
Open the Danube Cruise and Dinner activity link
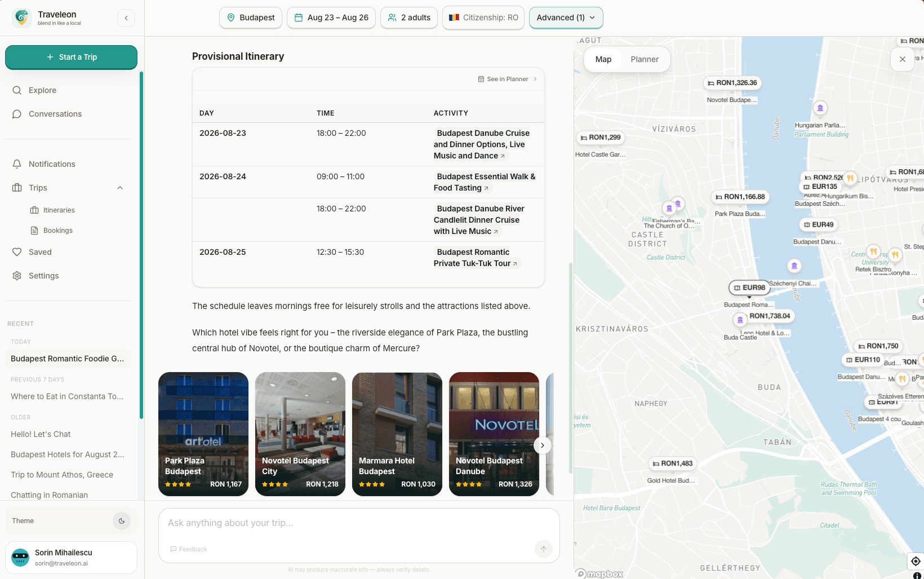point(482,144)
